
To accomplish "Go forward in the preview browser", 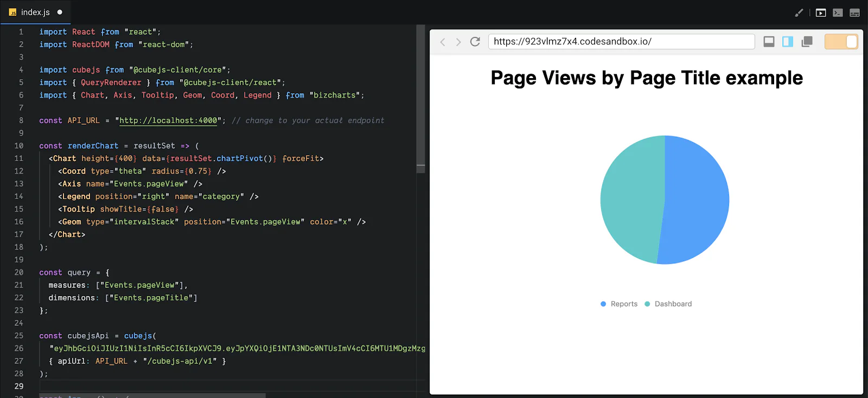I will click(458, 42).
